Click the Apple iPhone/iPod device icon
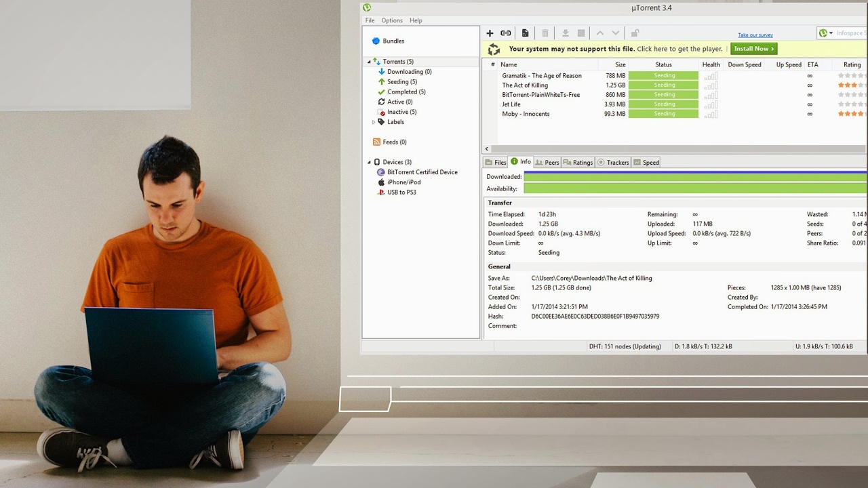The width and height of the screenshot is (868, 488). tap(381, 182)
